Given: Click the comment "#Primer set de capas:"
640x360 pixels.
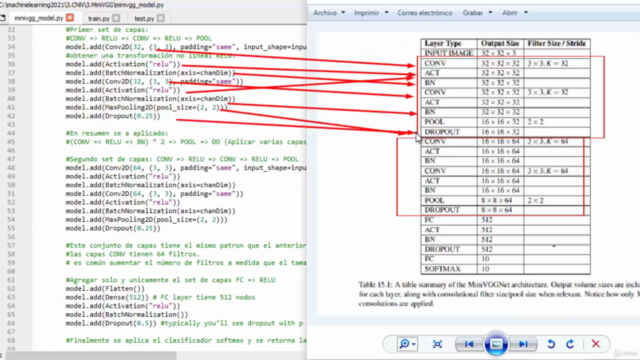Looking at the screenshot, I should click(107, 29).
